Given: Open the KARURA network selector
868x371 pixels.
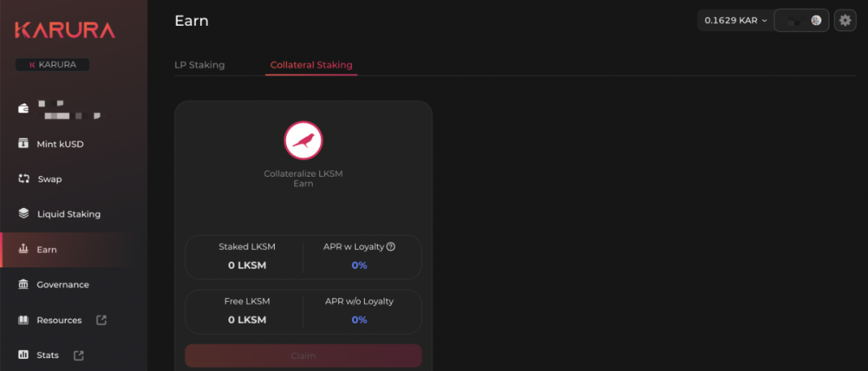Looking at the screenshot, I should point(53,65).
